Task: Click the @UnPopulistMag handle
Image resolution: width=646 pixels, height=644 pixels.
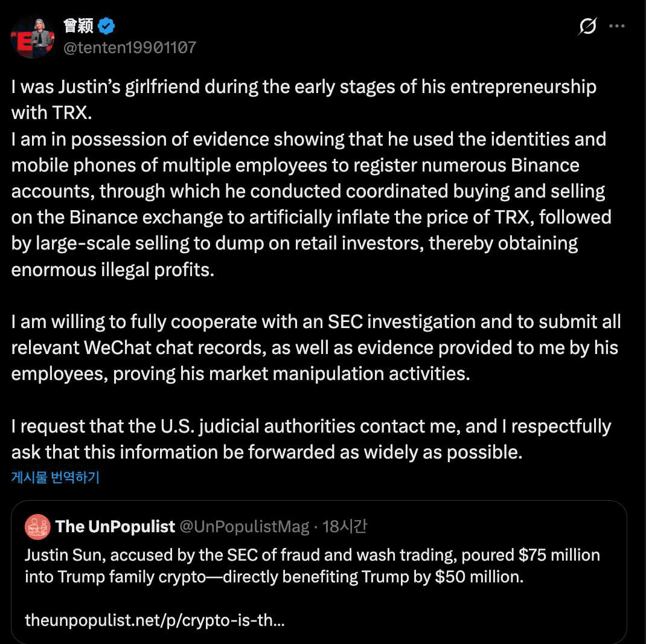Action: (245, 527)
